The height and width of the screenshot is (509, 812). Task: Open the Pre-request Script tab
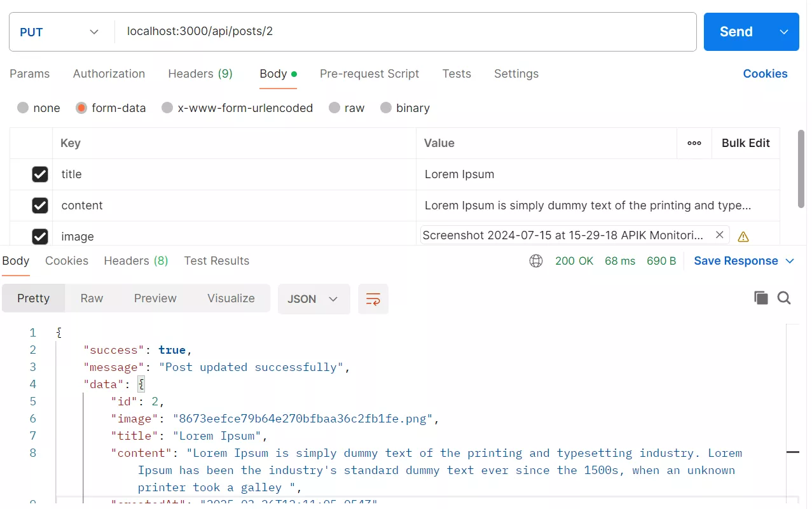(369, 74)
